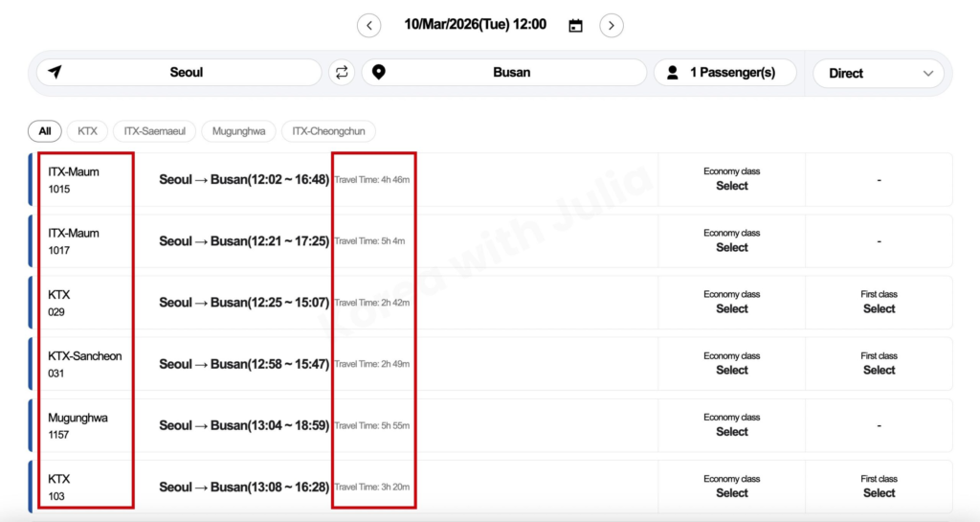Open the Direct trip type dropdown

(879, 73)
